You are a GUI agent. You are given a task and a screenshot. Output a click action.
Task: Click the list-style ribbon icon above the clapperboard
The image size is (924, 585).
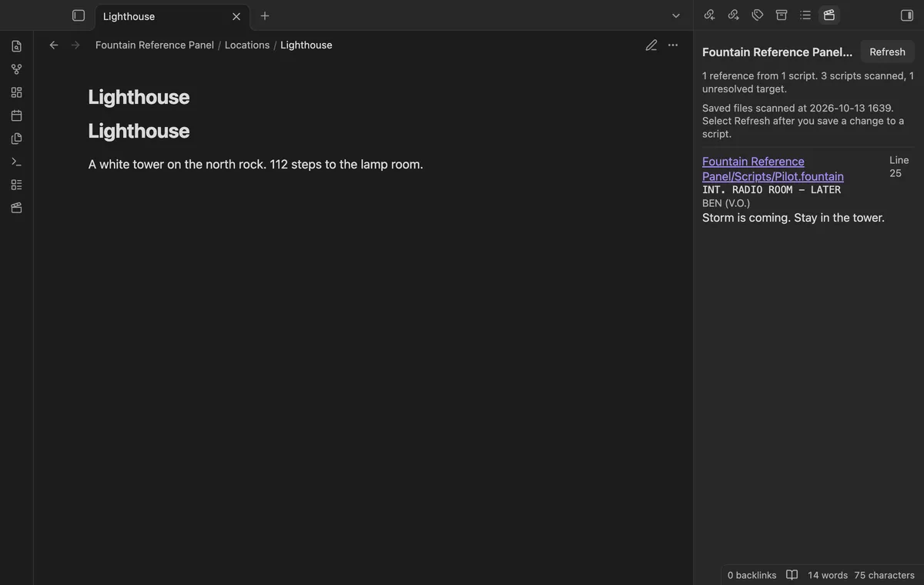[x=16, y=185]
